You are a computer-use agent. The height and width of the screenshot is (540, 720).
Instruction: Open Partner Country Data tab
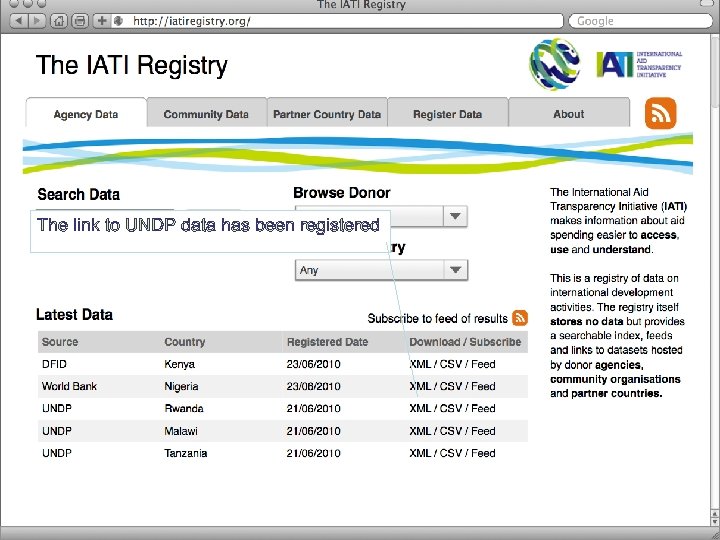327,114
